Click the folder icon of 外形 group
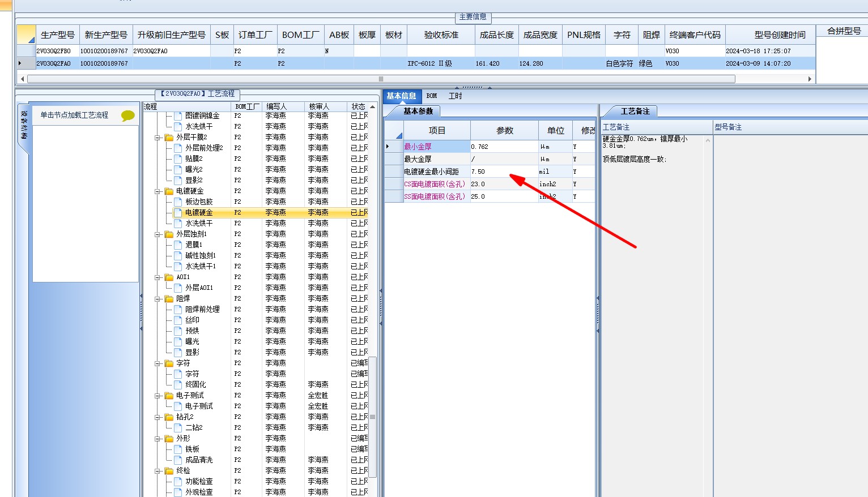 [169, 439]
